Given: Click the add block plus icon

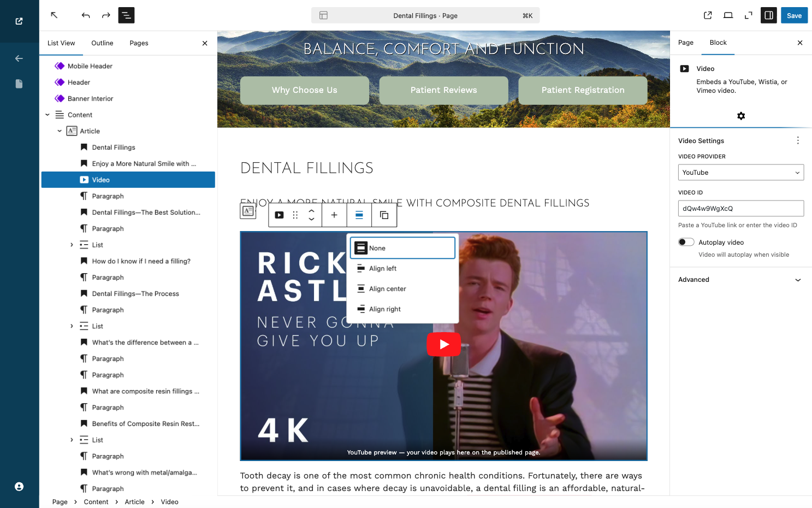Looking at the screenshot, I should click(x=334, y=215).
